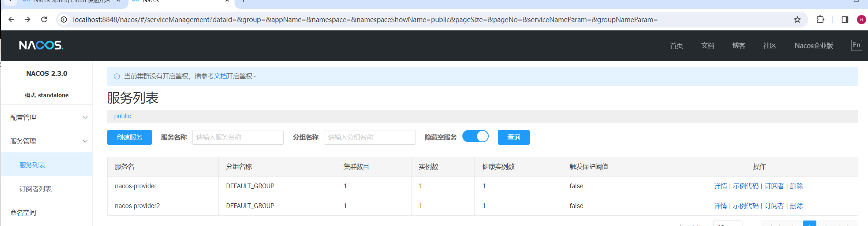Click DEFAULT_GROUP in the nacos-provider2 row
868x226 pixels.
coord(250,206)
